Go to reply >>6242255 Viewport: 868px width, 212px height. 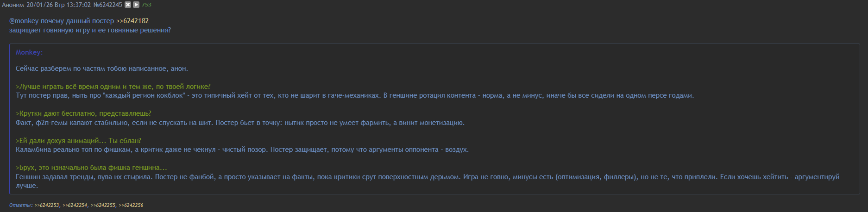click(103, 205)
